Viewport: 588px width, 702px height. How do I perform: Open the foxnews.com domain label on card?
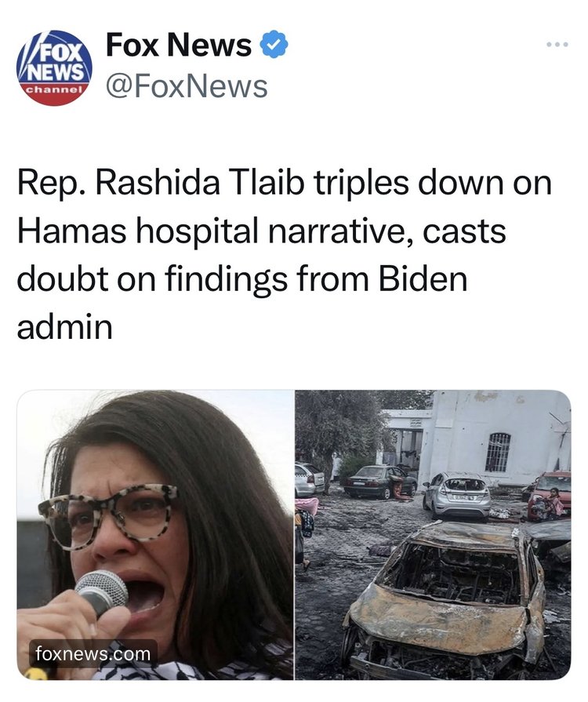93,653
